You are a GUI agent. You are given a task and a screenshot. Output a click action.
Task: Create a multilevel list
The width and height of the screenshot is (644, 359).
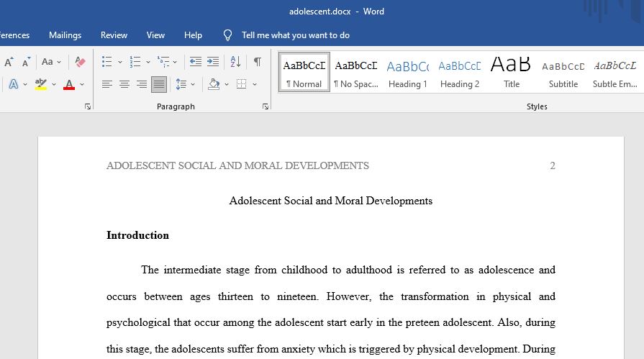(163, 62)
